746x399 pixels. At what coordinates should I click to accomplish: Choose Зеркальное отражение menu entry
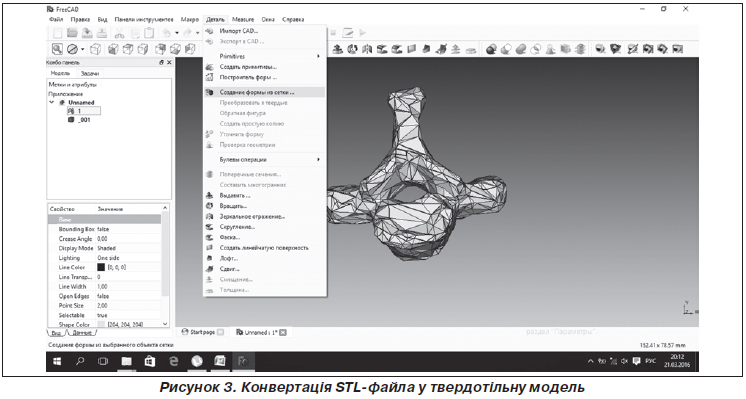(265, 216)
